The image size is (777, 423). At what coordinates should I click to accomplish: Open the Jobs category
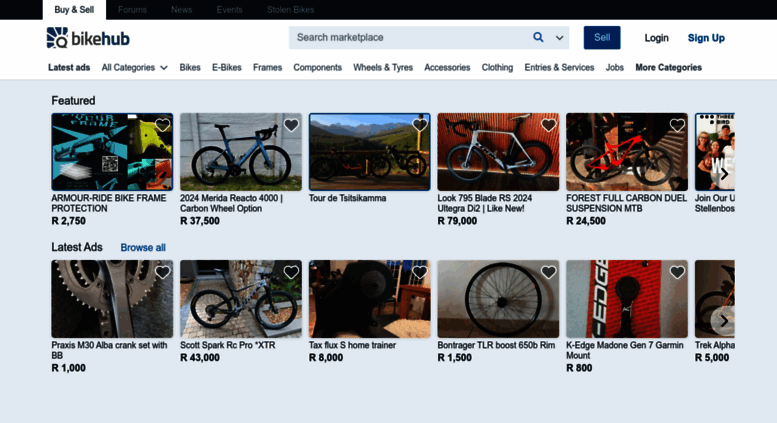[614, 67]
